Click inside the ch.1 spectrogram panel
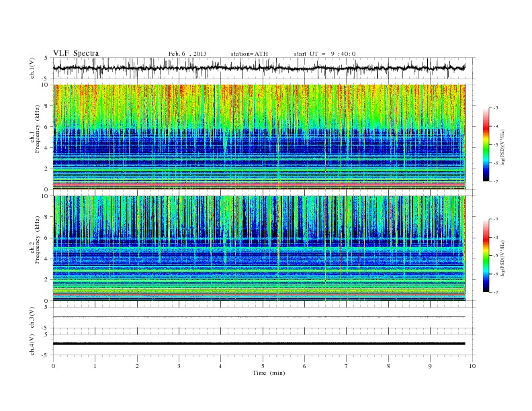This screenshot has height=411, width=532. pos(259,137)
